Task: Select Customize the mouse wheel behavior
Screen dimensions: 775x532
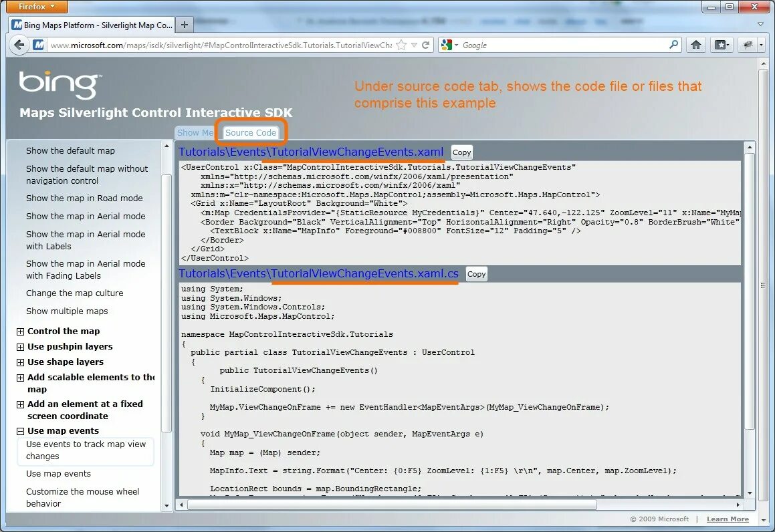Action: click(x=82, y=497)
